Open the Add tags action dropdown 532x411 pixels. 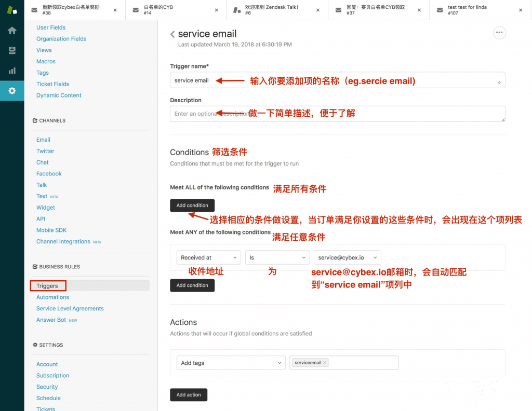(x=231, y=363)
